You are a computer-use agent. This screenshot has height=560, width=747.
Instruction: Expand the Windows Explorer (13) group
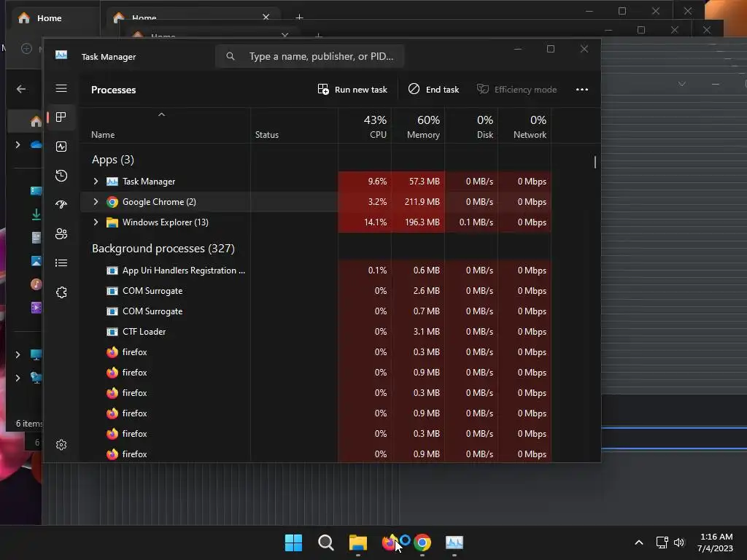pos(96,222)
